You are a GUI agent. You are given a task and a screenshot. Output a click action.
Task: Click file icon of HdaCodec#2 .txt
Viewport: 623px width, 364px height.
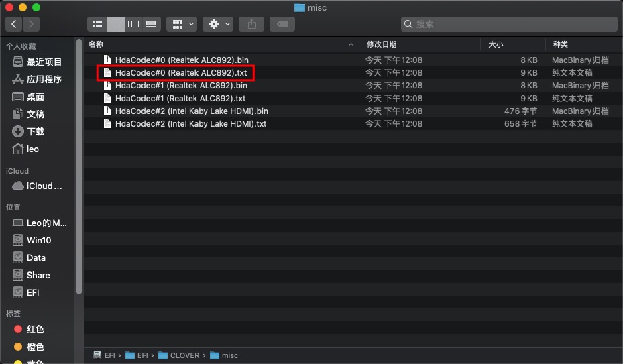[x=107, y=123]
